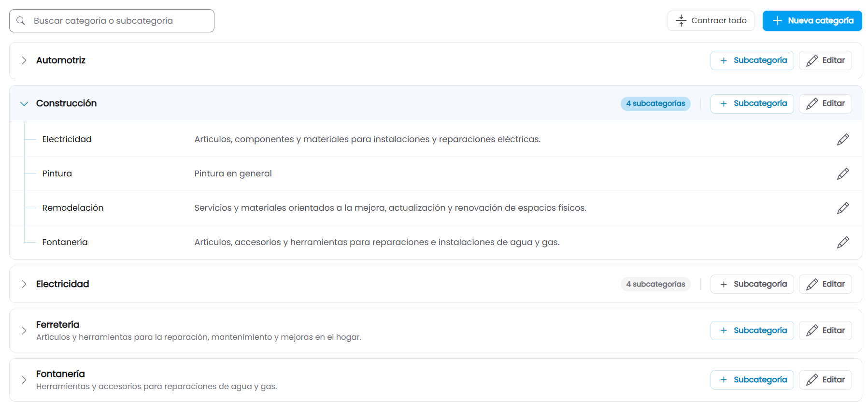
Task: Expand the Electricidad category chevron
Action: pyautogui.click(x=24, y=284)
